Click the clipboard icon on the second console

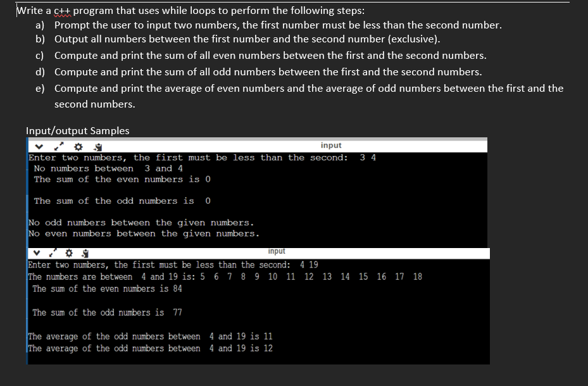(84, 253)
